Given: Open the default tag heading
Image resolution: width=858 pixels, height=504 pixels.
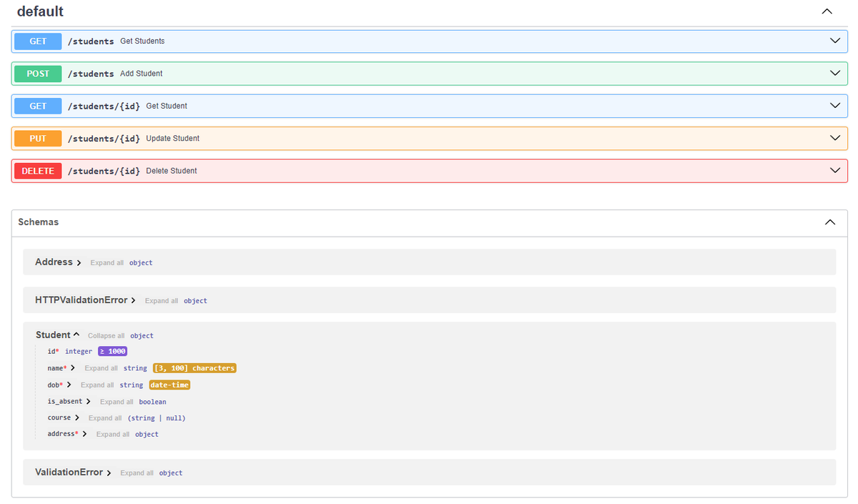Looking at the screenshot, I should point(40,11).
